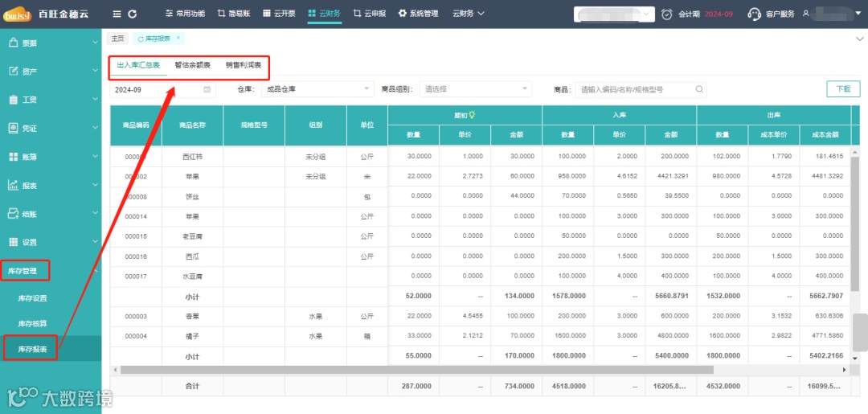868x414 pixels.
Task: Open 库存报表 in sidebar
Action: pos(33,349)
